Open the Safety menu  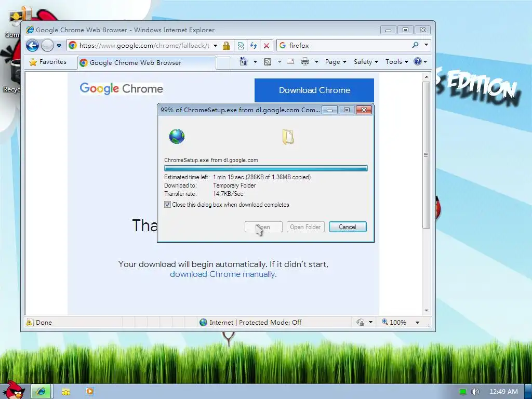[366, 62]
